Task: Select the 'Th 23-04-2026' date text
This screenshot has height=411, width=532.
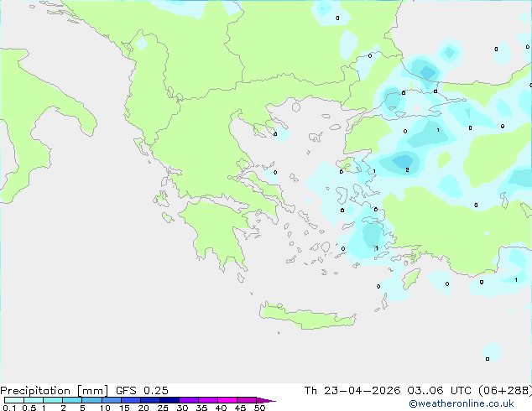Action: tap(352, 391)
